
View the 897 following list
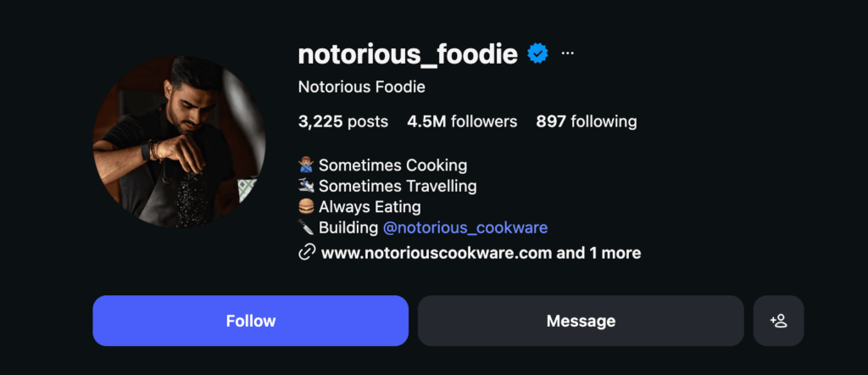pos(586,121)
